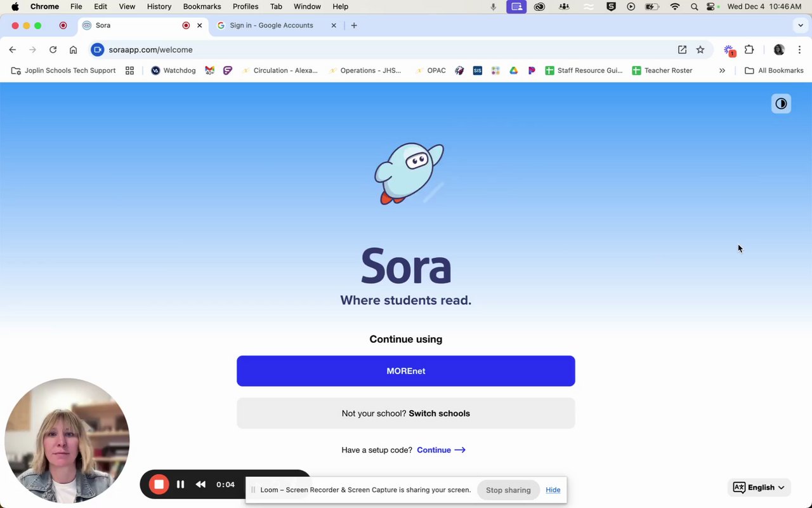
Task: Open the browser home page
Action: (x=74, y=50)
